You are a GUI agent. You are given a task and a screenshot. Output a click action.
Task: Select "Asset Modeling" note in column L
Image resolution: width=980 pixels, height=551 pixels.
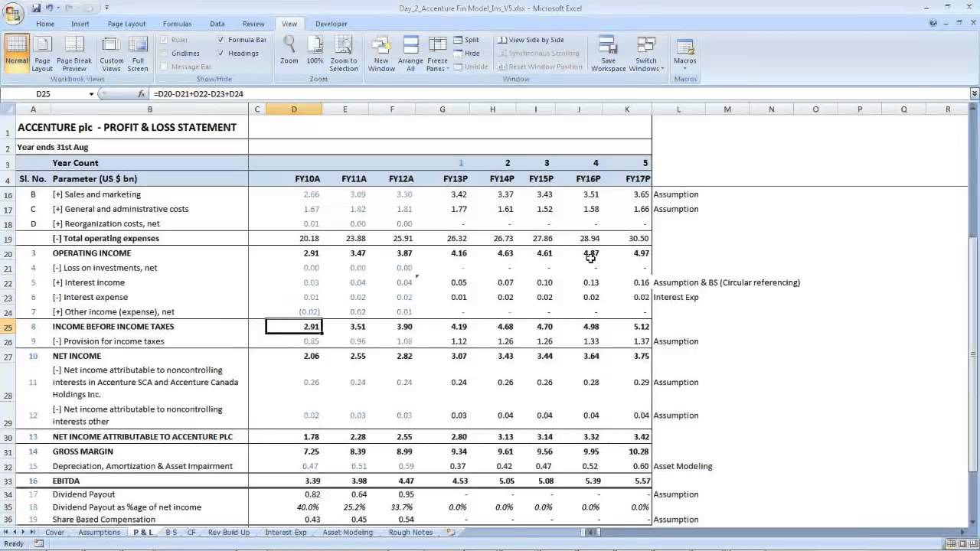tap(683, 466)
